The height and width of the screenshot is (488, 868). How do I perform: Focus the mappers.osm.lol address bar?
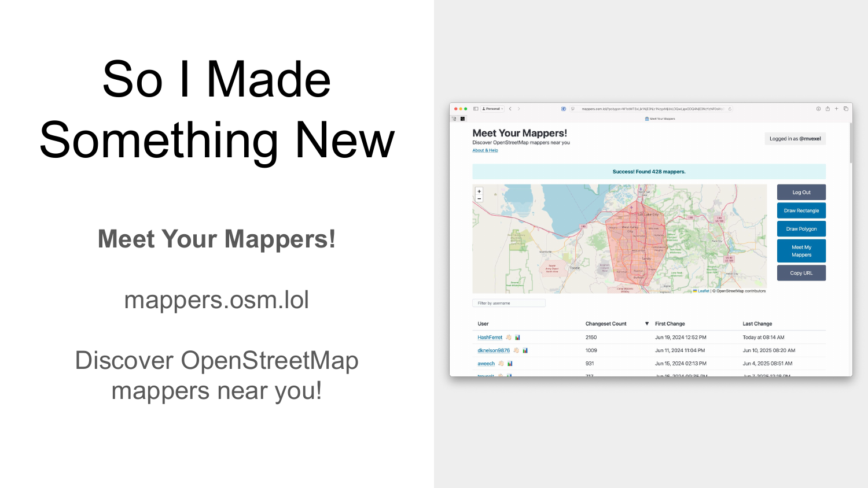(x=651, y=109)
